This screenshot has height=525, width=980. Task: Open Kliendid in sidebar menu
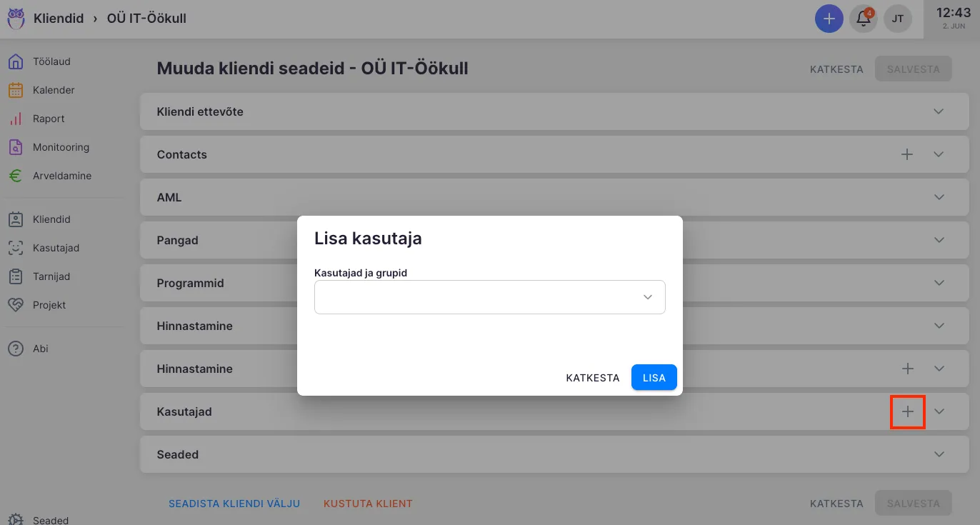(x=51, y=219)
